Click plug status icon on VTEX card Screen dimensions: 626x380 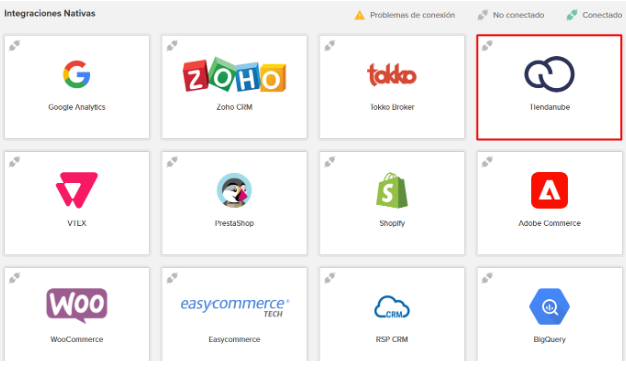(x=14, y=162)
